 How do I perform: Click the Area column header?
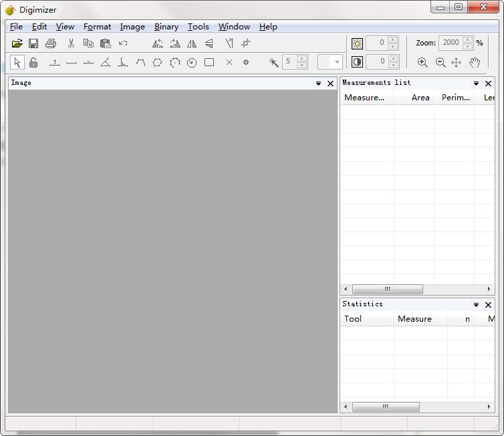pos(414,98)
